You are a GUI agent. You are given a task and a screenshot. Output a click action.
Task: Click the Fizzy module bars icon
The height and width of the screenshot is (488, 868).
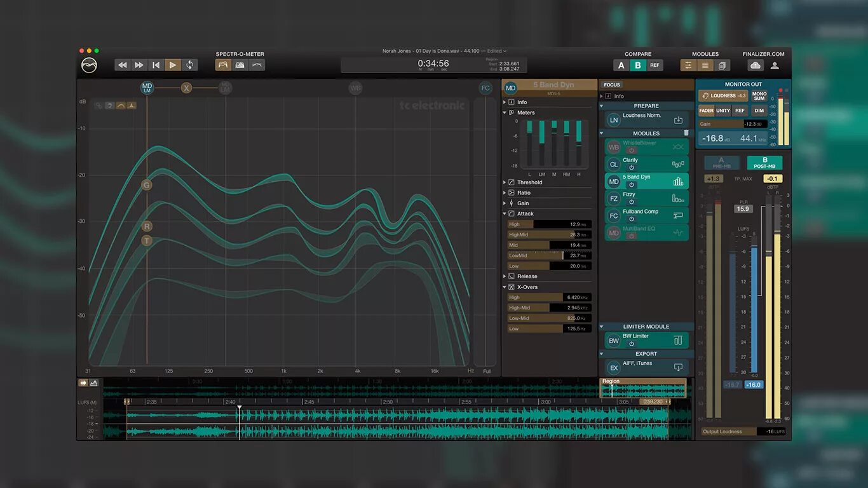678,198
